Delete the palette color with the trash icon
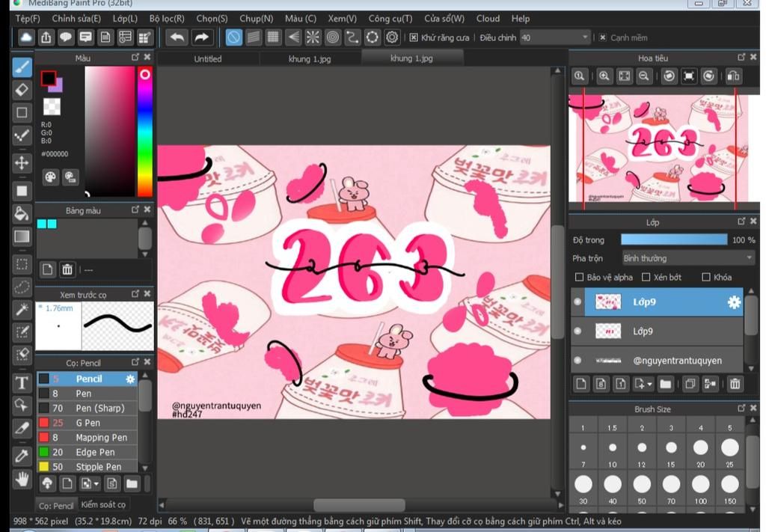The image size is (766, 532). (67, 269)
